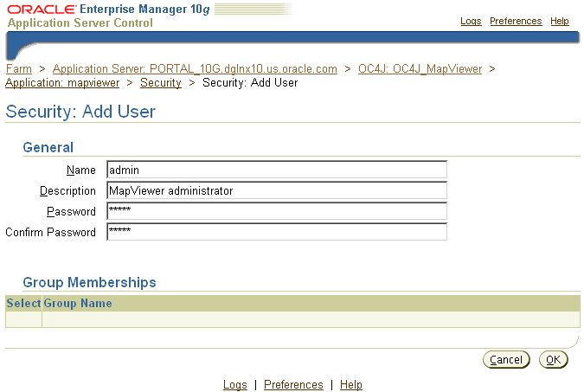Open the Logs link in header
Screen dimensions: 584x392
pos(471,22)
